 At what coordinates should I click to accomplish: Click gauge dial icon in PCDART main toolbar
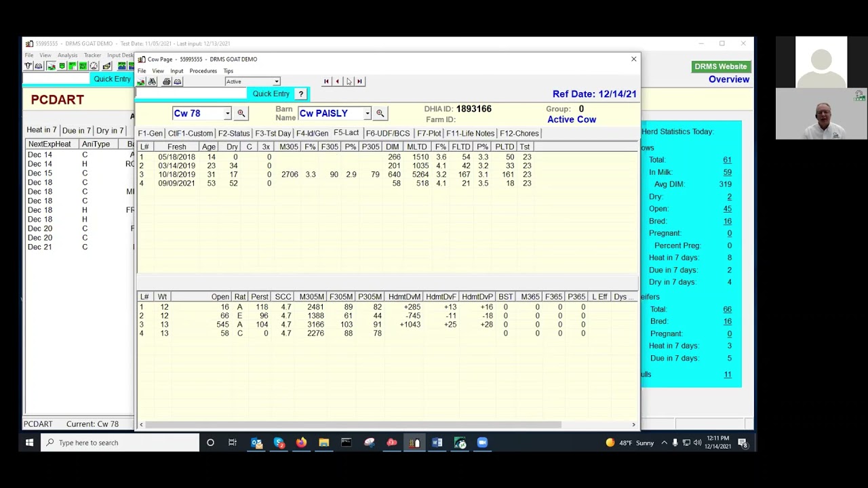(x=94, y=66)
